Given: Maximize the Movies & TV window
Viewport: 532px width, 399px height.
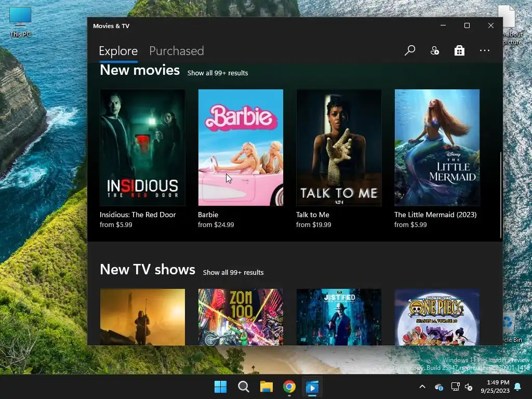Looking at the screenshot, I should [x=467, y=25].
